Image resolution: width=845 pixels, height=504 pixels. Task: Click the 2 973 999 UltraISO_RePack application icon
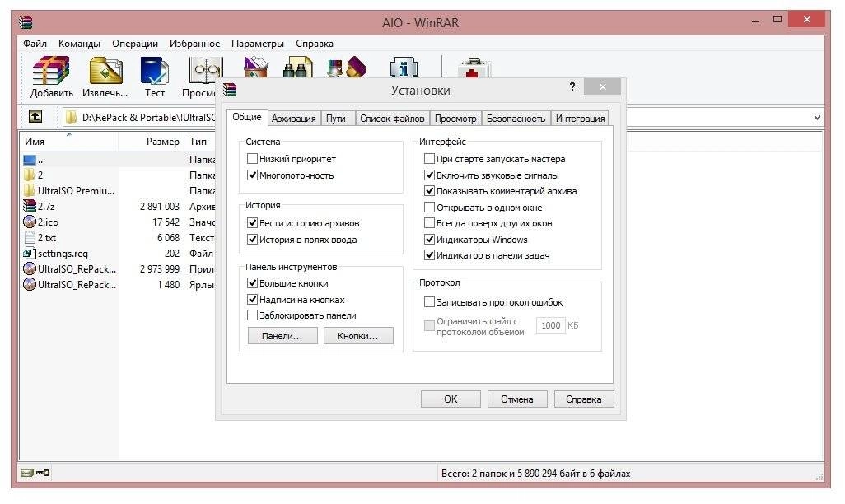[30, 268]
